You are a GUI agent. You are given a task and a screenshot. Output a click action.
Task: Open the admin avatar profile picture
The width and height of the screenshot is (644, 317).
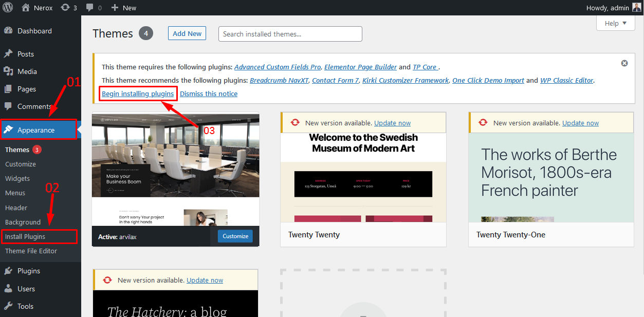click(636, 7)
